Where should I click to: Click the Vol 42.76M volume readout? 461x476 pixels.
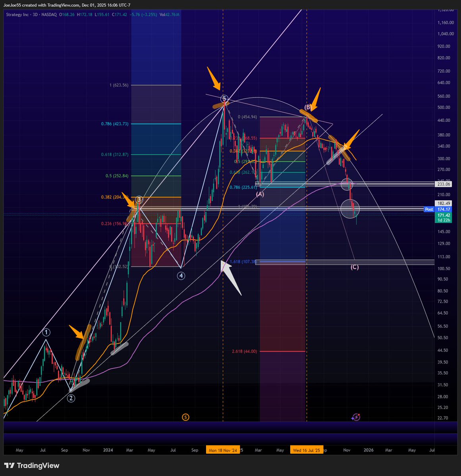pos(170,14)
